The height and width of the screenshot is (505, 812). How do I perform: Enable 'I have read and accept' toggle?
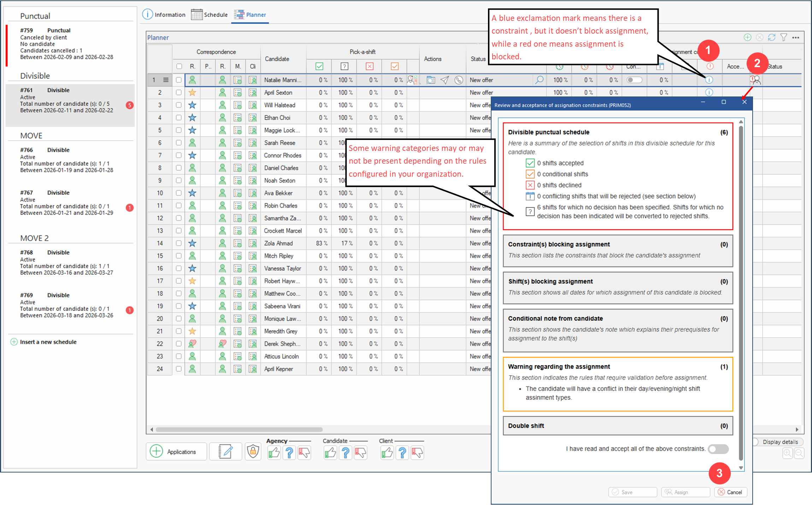[x=718, y=449]
